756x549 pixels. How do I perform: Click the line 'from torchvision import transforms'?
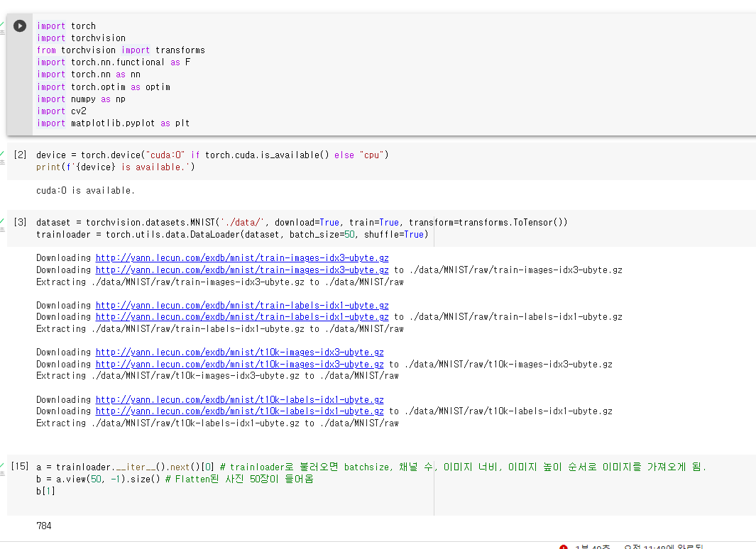(x=121, y=50)
